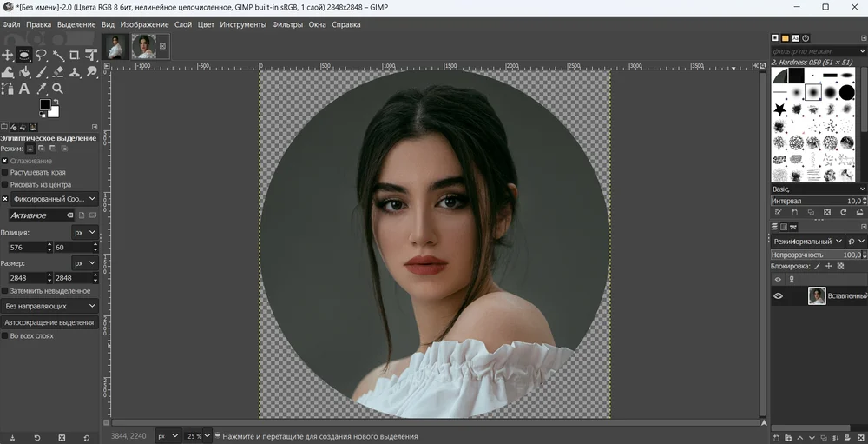This screenshot has height=444, width=868.
Task: Enable the Растушевать края checkbox
Action: click(x=4, y=172)
